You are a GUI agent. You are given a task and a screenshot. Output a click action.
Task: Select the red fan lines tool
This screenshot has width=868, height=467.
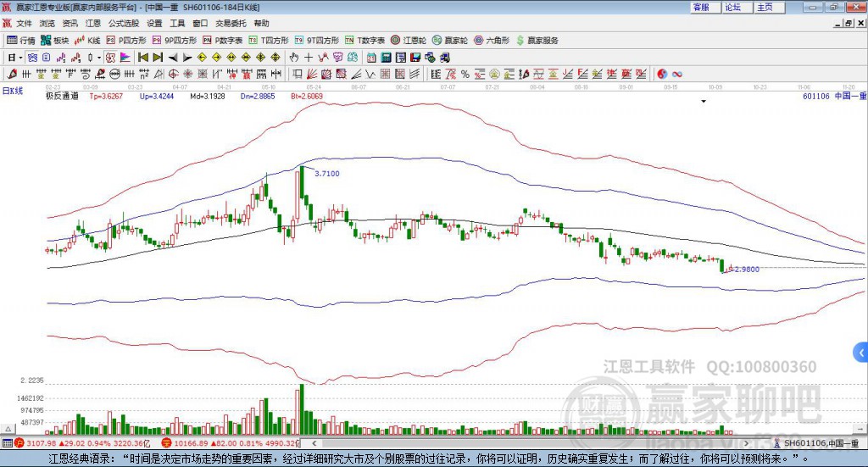pyautogui.click(x=312, y=74)
